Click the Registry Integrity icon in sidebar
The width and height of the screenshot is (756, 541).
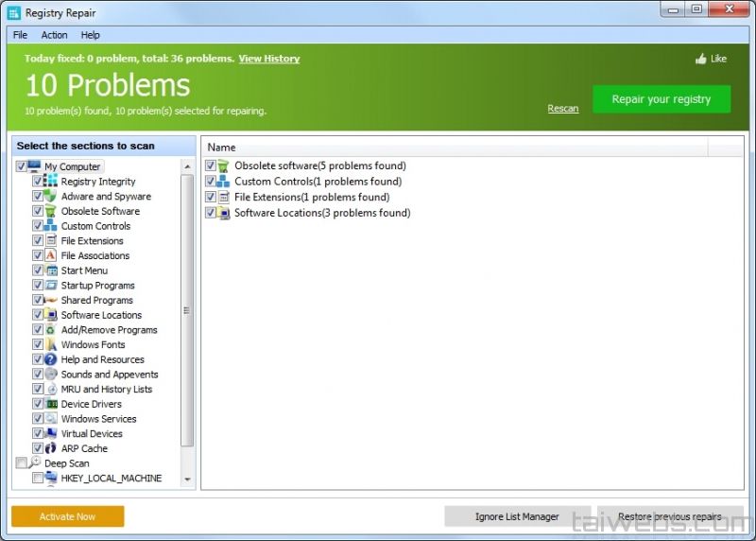51,182
